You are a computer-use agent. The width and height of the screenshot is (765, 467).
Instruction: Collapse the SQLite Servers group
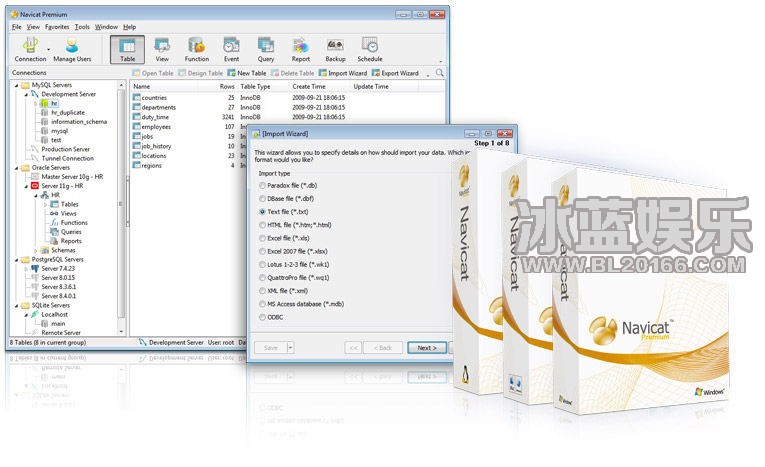tap(17, 305)
